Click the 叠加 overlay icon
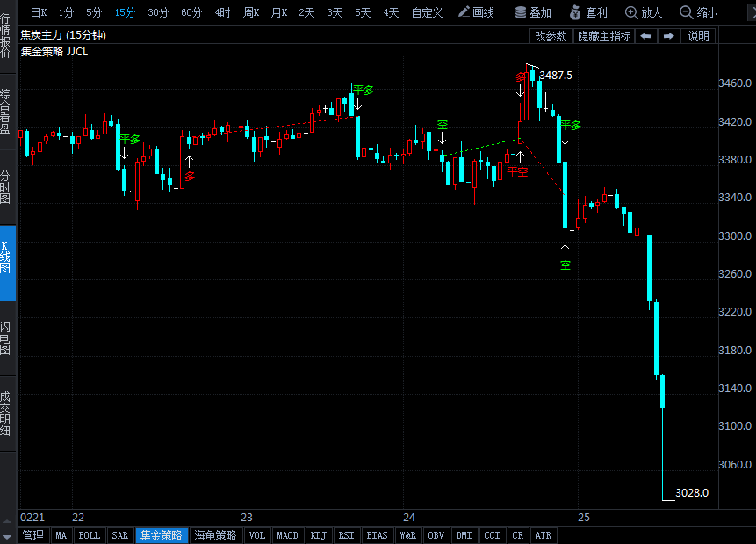756x544 pixels. [533, 12]
